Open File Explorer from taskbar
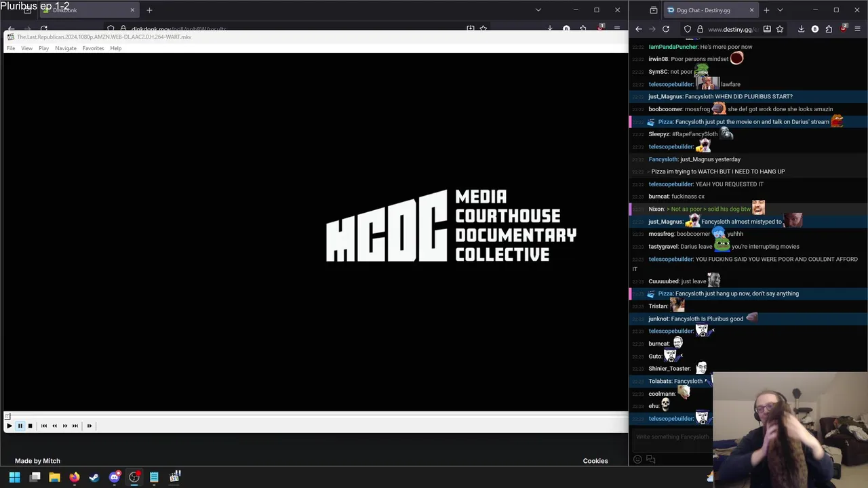Screen dimensions: 868x488 (x=54, y=477)
